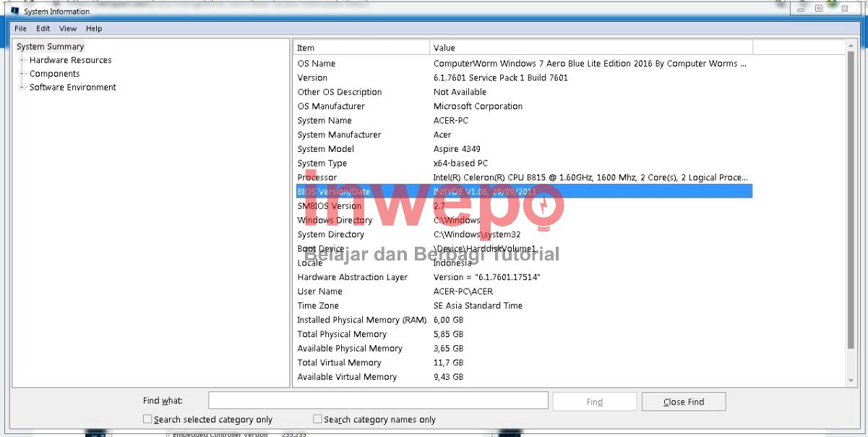This screenshot has width=868, height=437.
Task: Enable Search selected category only checkbox
Action: tap(147, 419)
